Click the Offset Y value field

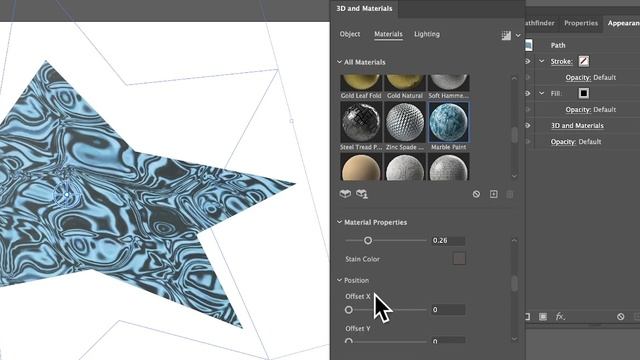(x=448, y=340)
